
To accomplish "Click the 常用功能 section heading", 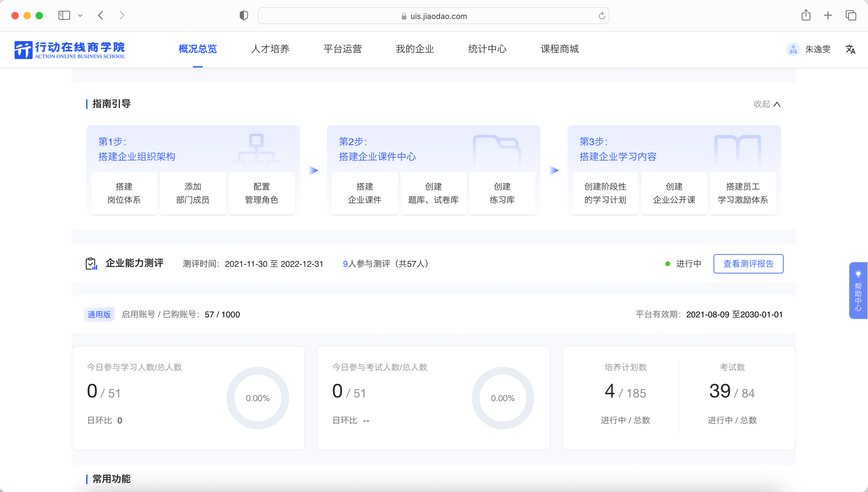I will 111,479.
